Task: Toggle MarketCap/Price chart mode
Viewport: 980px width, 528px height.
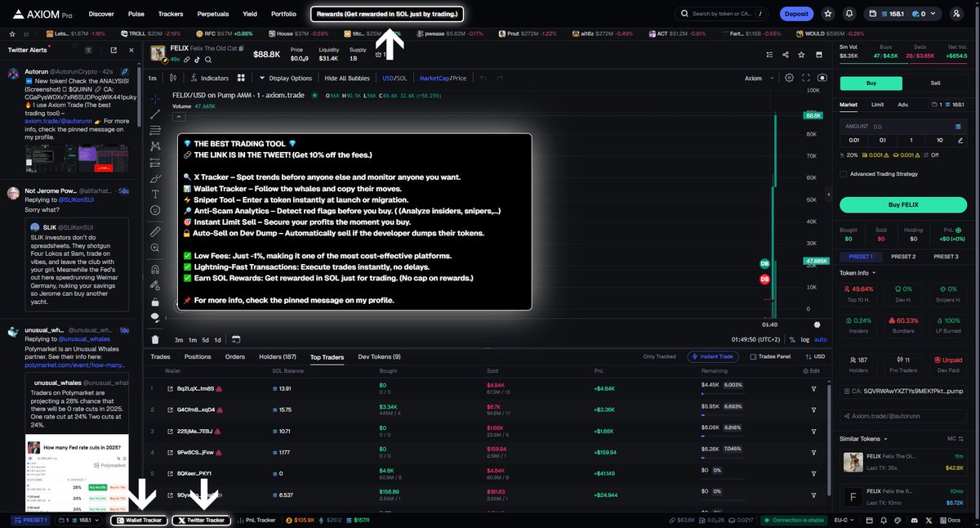Action: click(x=443, y=78)
